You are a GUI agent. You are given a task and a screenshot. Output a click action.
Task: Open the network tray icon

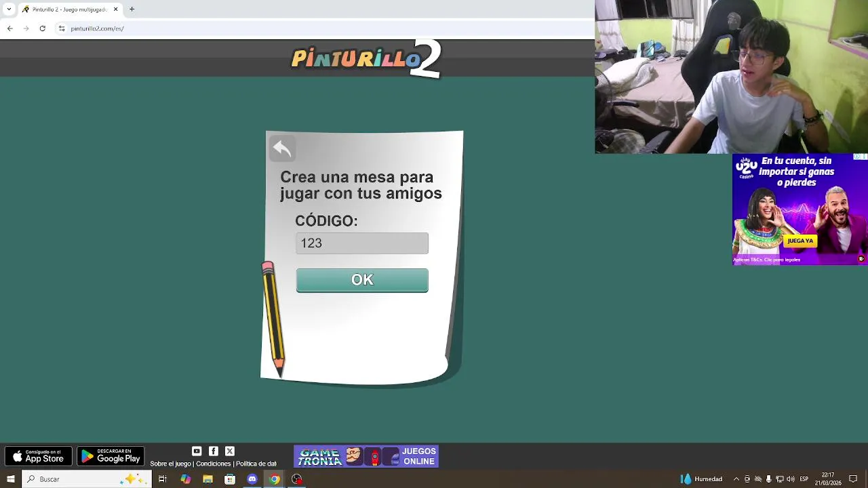tap(780, 479)
